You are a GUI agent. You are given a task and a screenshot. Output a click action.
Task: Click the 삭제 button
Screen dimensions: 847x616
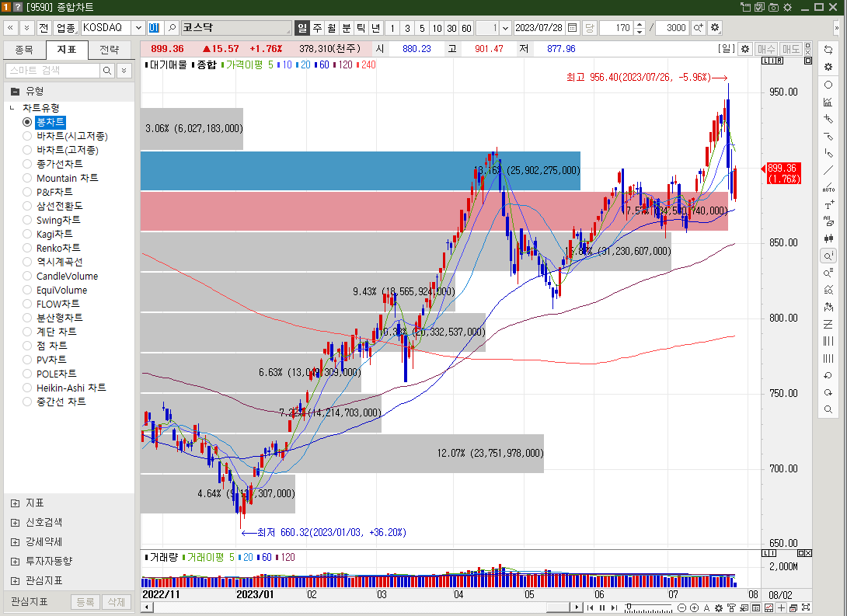[x=116, y=601]
